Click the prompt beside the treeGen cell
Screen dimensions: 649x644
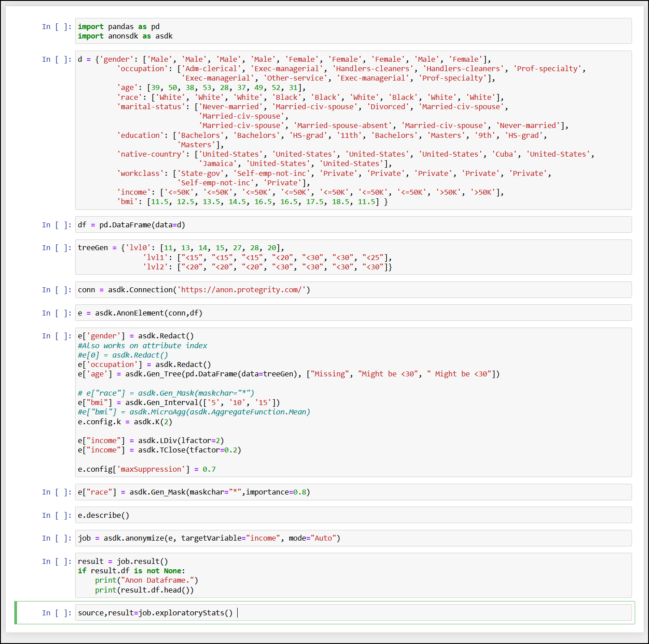click(x=56, y=248)
